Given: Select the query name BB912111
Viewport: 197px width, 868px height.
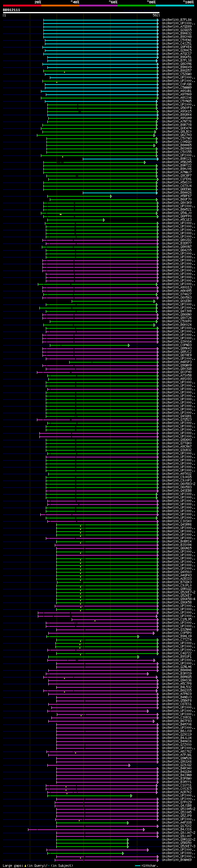Looking at the screenshot, I should pyautogui.click(x=11, y=10).
